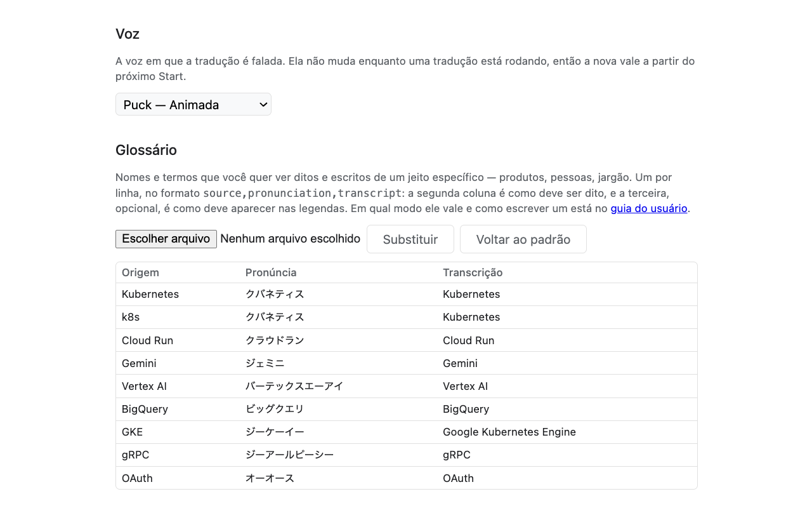Viewport: 812px width, 508px height.
Task: Select 'Gemini' in the Origem column
Action: click(139, 363)
